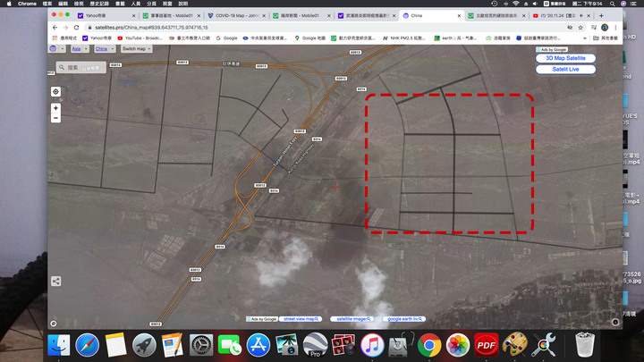
Task: Click the browser back arrow
Action: (x=55, y=28)
